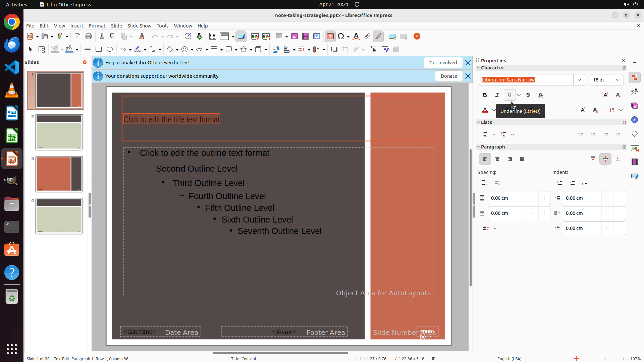
Task: Select the Ellipse drawing tool
Action: pos(110,50)
